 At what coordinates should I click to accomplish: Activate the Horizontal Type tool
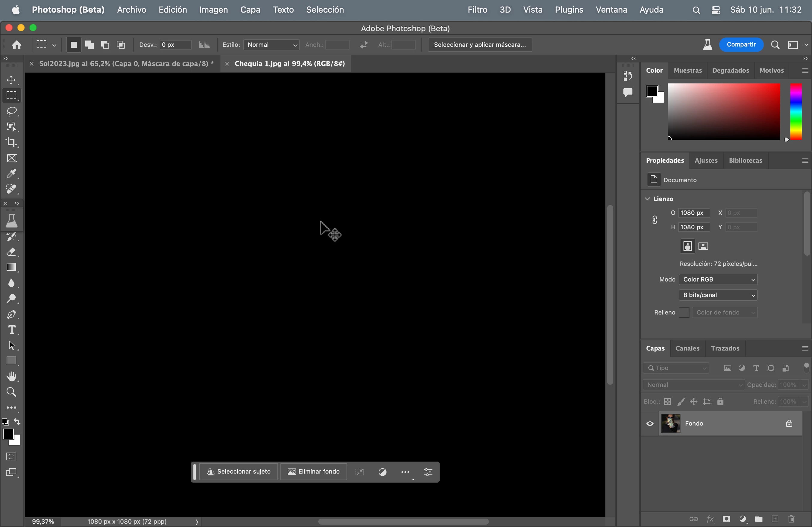(x=12, y=330)
